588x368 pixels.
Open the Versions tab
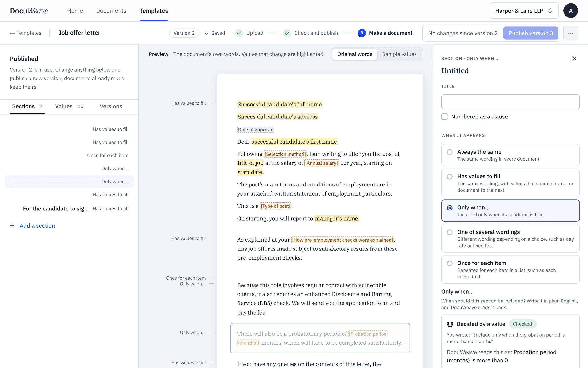coord(111,106)
